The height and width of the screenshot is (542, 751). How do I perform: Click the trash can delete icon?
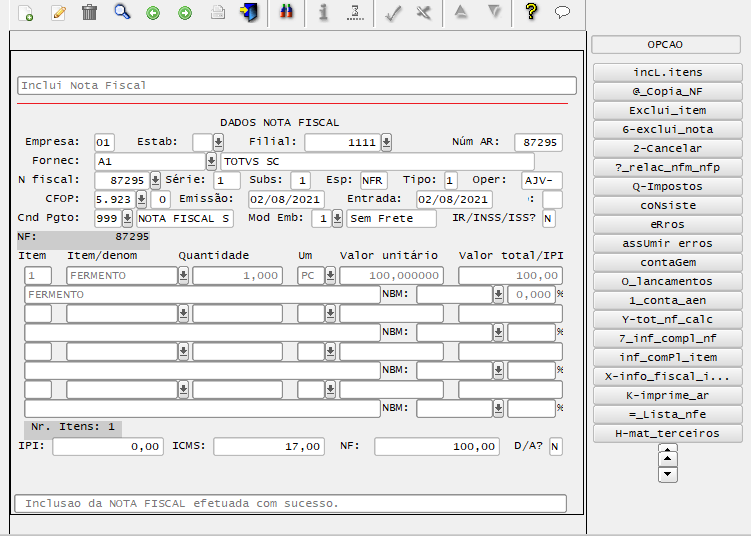[89, 12]
